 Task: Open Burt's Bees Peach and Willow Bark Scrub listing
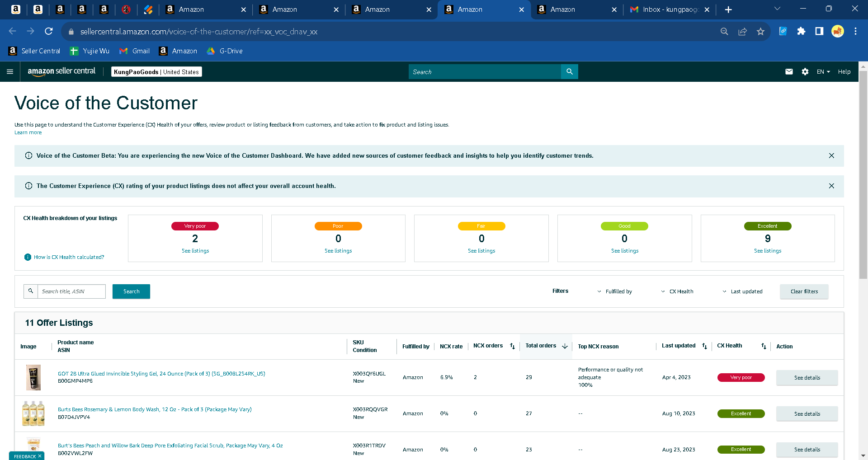tap(170, 446)
